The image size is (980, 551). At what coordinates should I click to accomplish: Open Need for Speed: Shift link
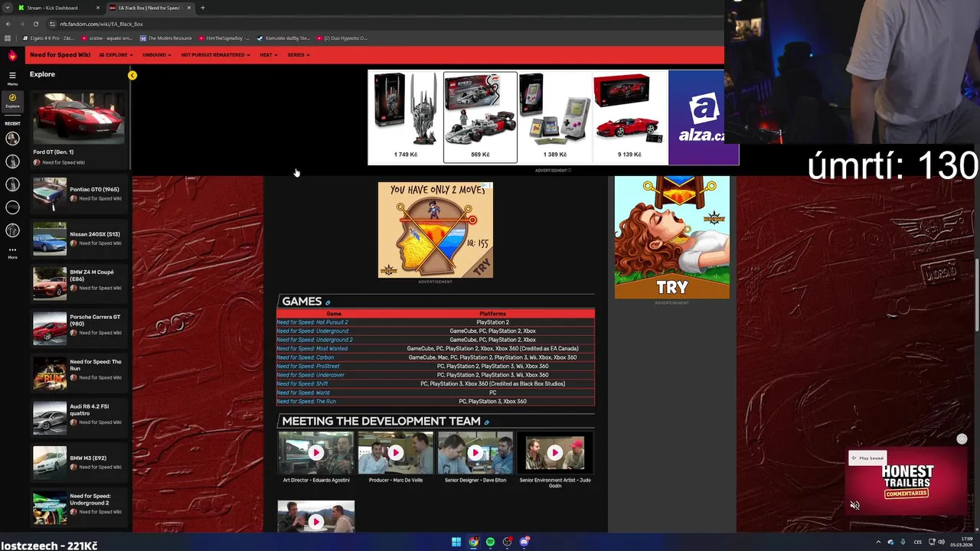coord(302,384)
